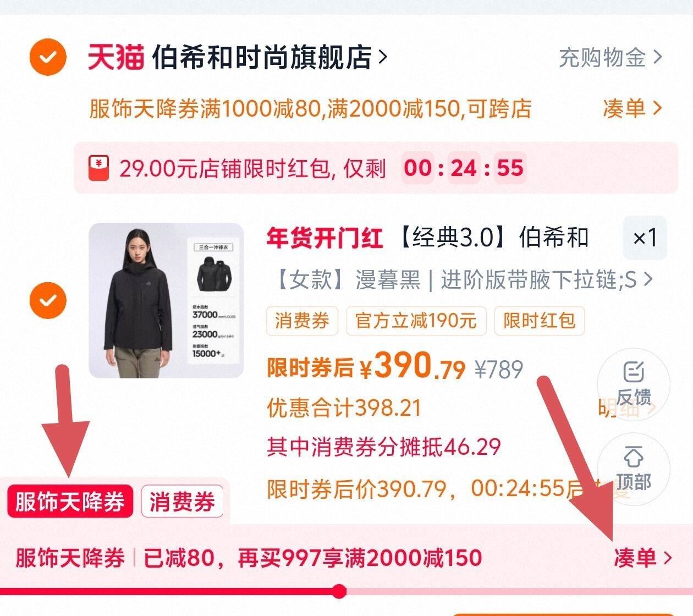Open the product title 【经典3.0】伯希和
The height and width of the screenshot is (616, 693).
(493, 238)
